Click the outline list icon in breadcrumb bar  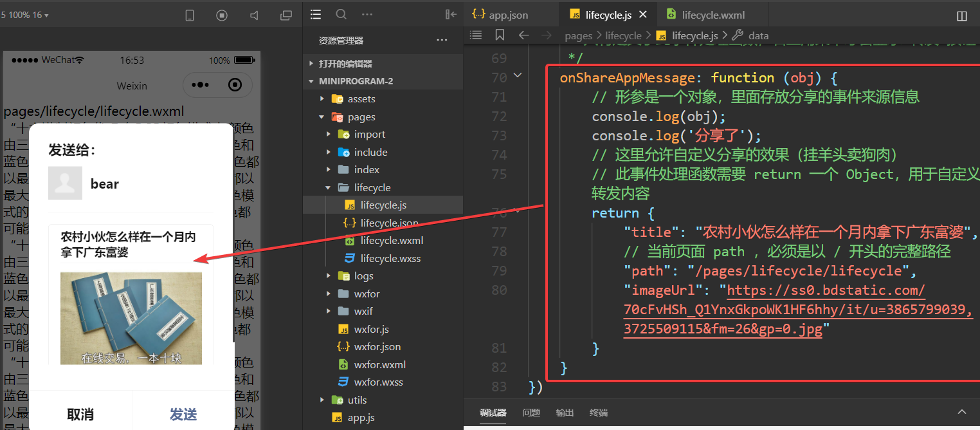476,35
